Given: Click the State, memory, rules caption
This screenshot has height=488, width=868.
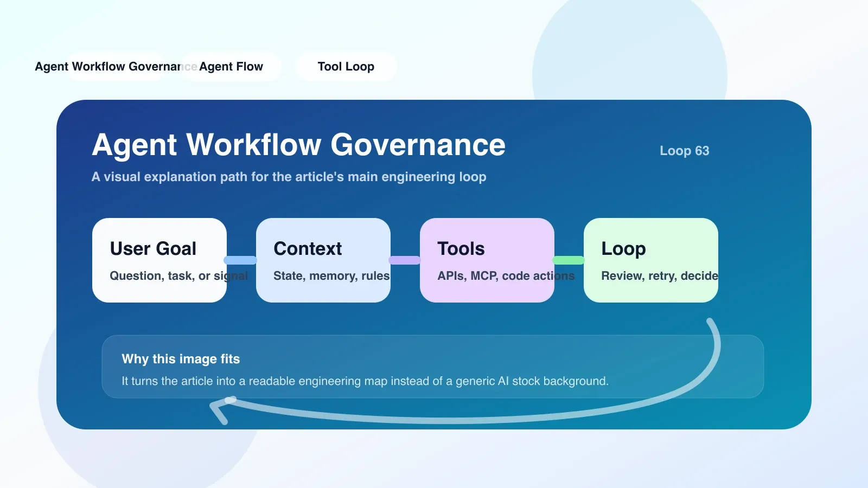Looking at the screenshot, I should point(331,276).
